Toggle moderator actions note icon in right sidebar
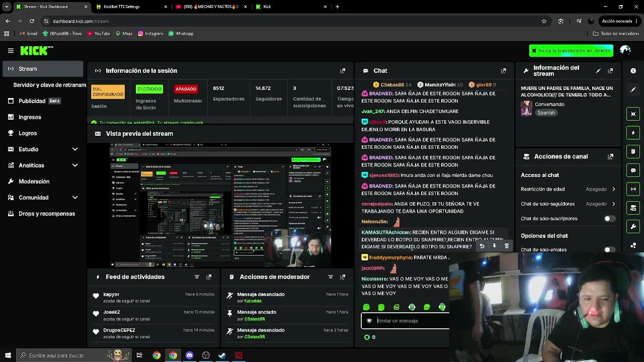Viewport: 644px width, 362px height. pyautogui.click(x=633, y=151)
